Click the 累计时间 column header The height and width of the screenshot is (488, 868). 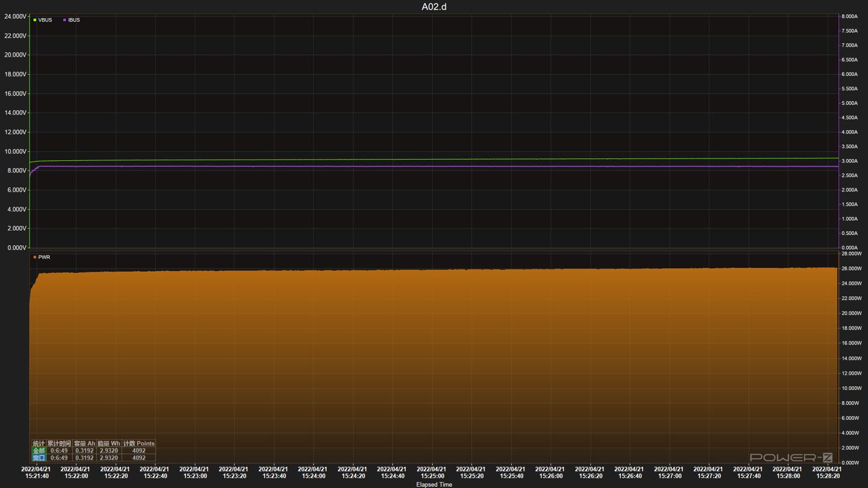(x=59, y=443)
